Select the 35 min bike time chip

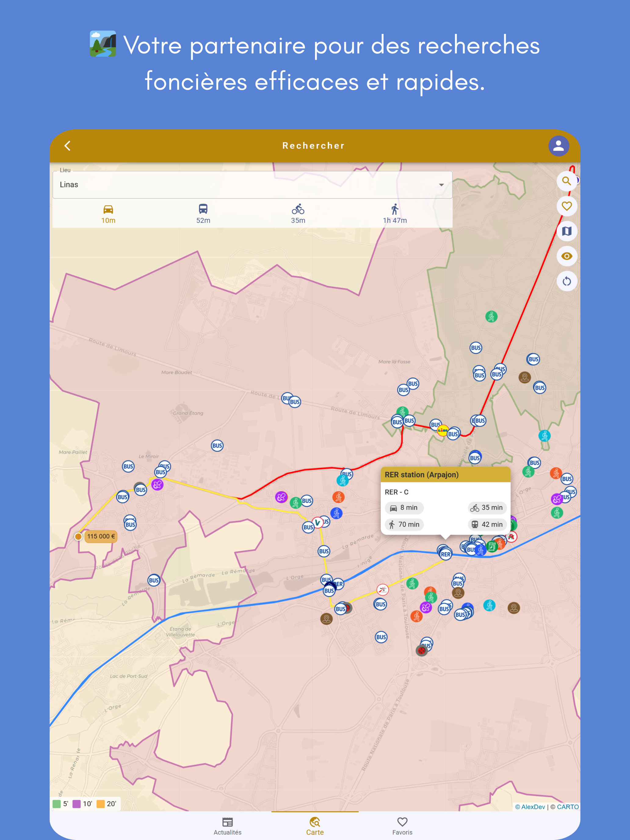tap(487, 508)
